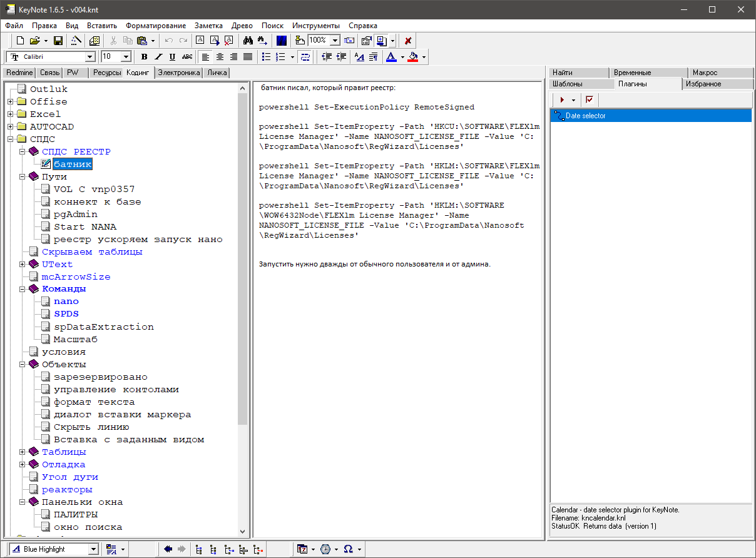
Task: Expand the Offise tree folder
Action: (x=10, y=101)
